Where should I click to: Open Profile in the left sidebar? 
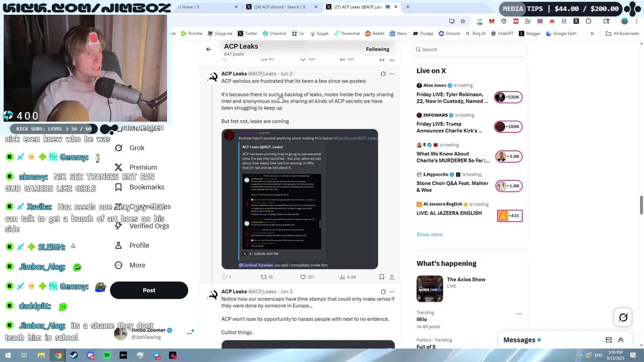[x=132, y=245]
